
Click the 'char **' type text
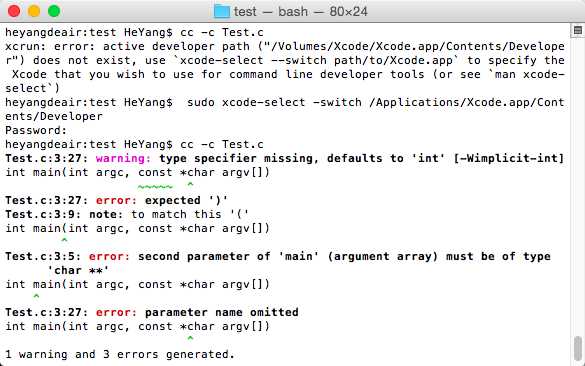pyautogui.click(x=78, y=270)
